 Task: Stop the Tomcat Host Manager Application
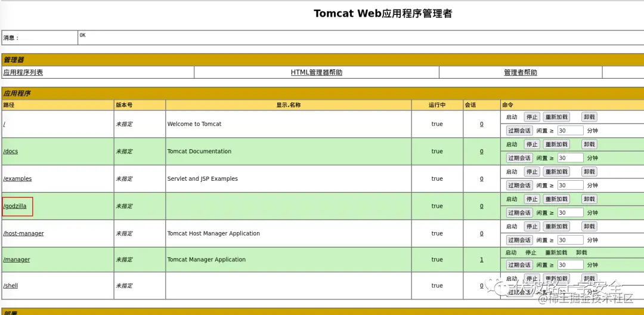click(x=532, y=227)
